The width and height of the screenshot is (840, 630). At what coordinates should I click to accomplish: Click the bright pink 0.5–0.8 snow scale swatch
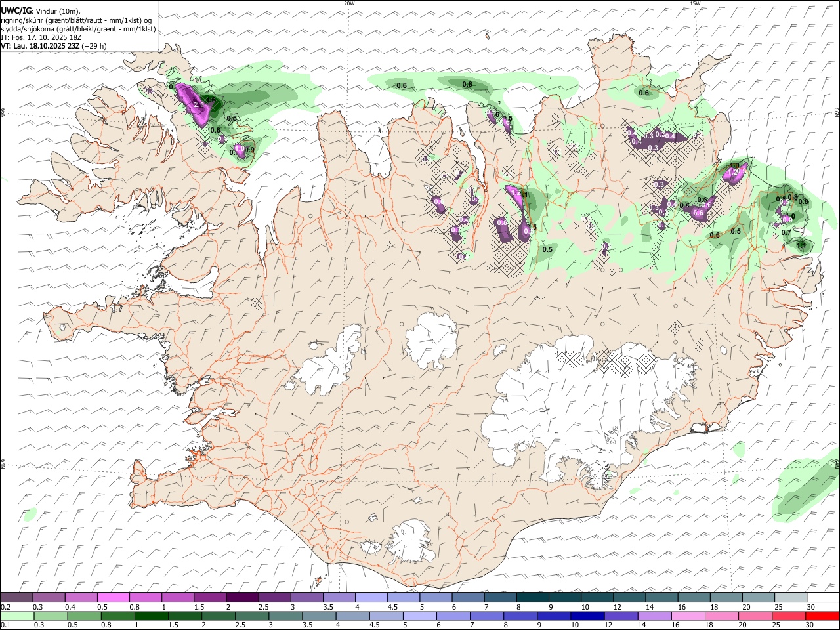113,598
